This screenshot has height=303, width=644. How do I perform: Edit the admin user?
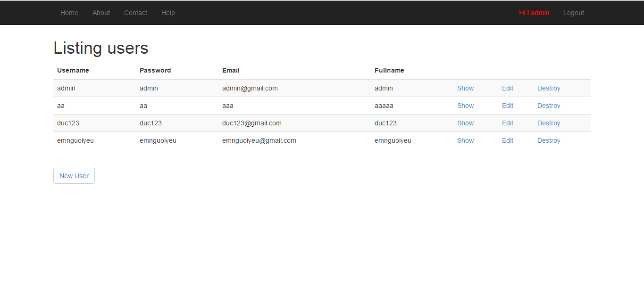click(x=508, y=88)
